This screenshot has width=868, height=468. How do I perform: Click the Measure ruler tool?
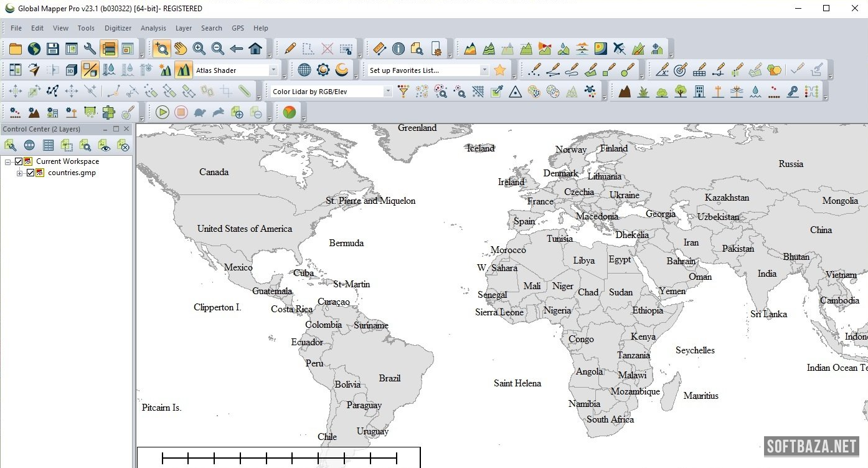click(x=380, y=49)
